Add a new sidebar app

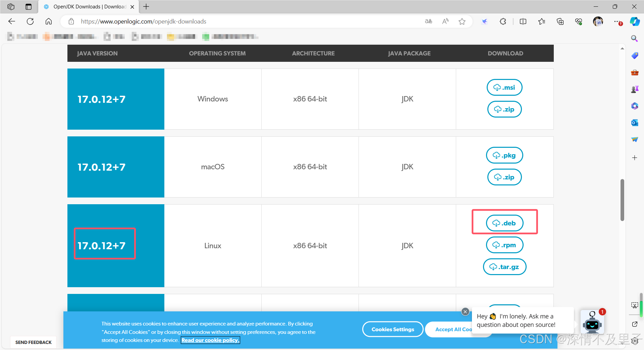point(635,158)
